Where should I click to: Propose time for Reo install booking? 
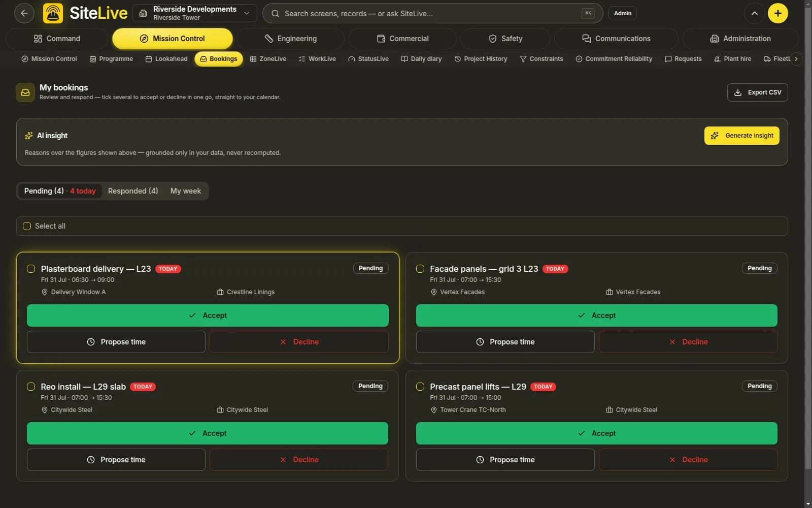pyautogui.click(x=116, y=460)
